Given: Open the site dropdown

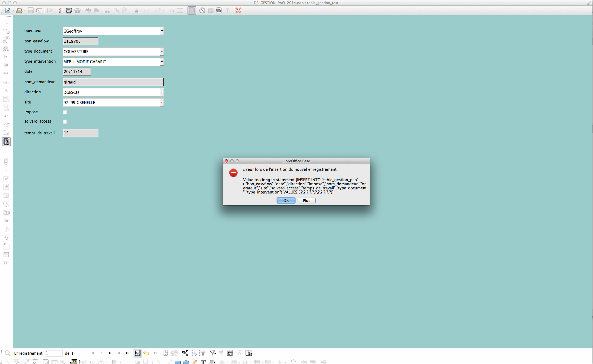Looking at the screenshot, I should click(162, 102).
